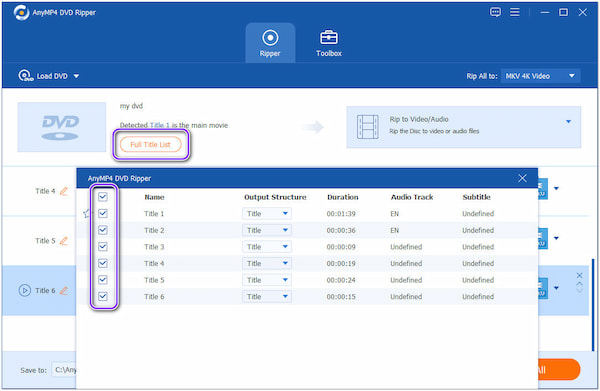
Task: Uncheck the Title 1 checkbox
Action: point(103,213)
